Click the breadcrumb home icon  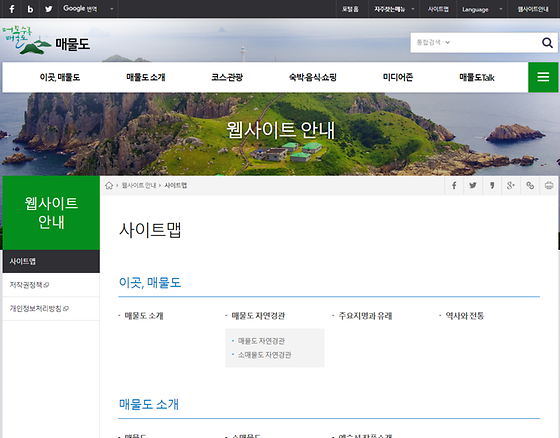pyautogui.click(x=109, y=185)
